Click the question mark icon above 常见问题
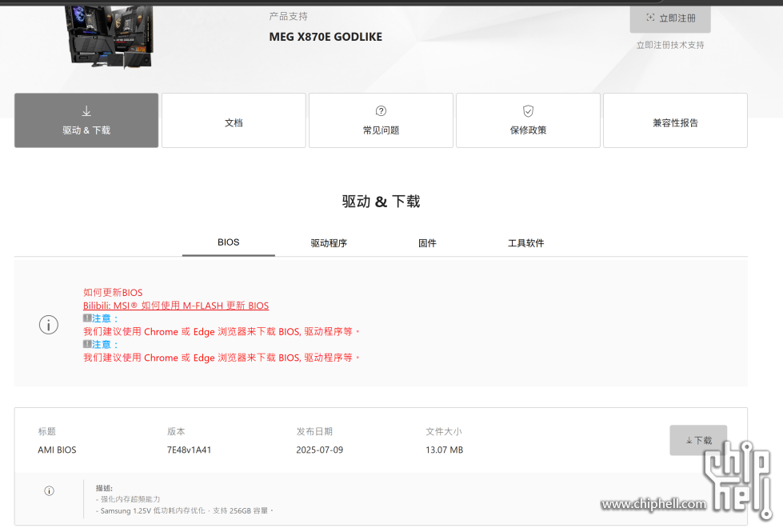 coord(381,111)
